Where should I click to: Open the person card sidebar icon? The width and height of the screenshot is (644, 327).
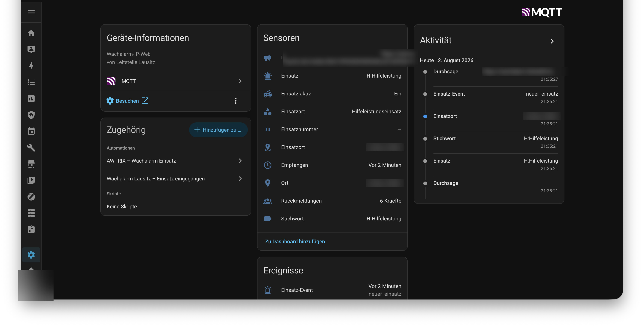click(x=31, y=49)
